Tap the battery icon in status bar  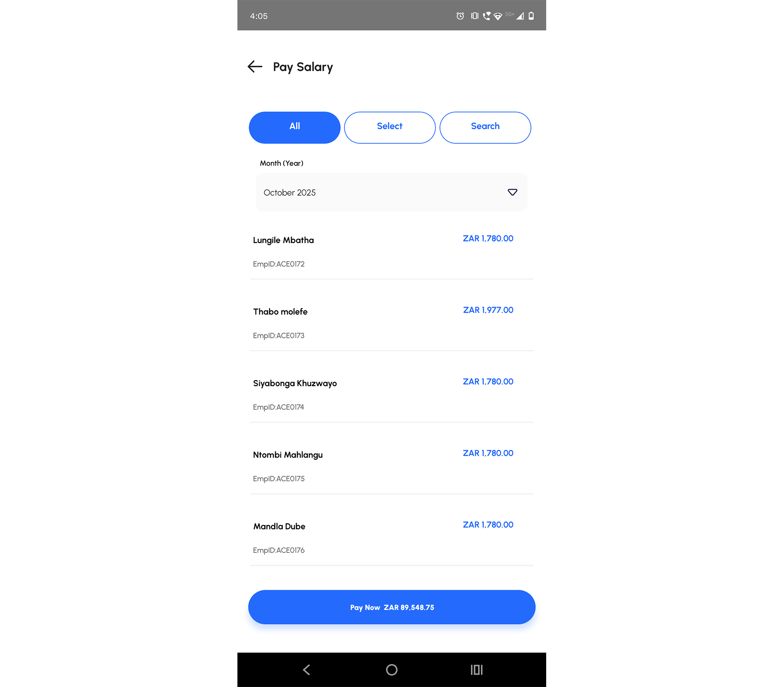(x=531, y=16)
